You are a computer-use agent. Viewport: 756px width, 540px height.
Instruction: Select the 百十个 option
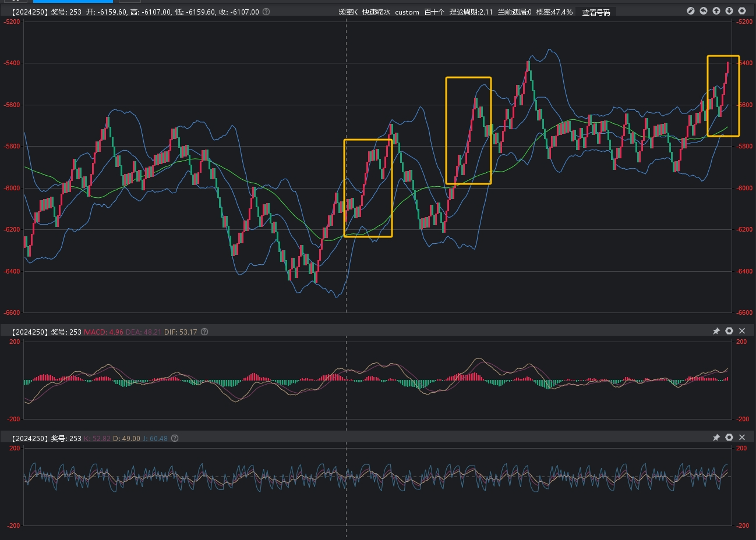click(434, 12)
